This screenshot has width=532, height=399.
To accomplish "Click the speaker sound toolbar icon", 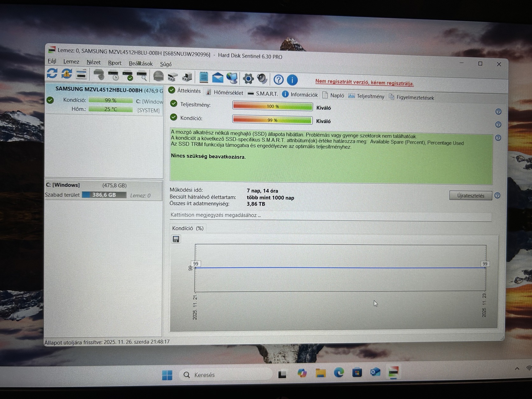I will click(x=262, y=79).
